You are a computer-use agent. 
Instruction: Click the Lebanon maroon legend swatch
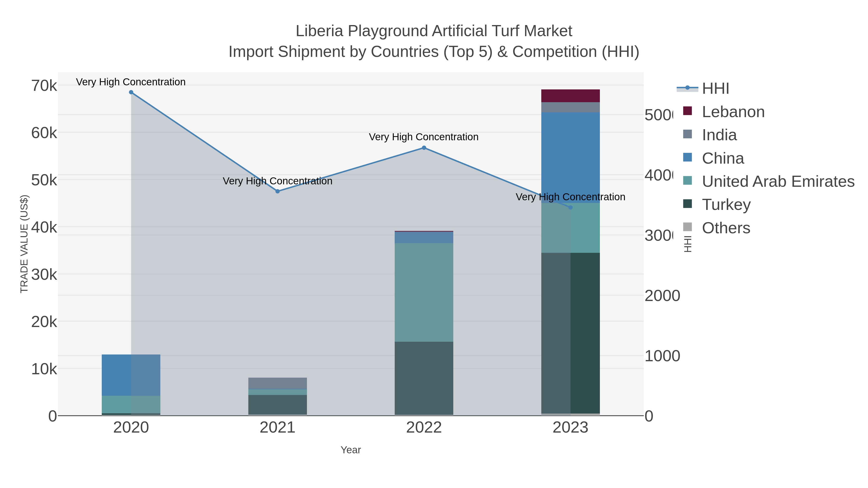pos(687,111)
